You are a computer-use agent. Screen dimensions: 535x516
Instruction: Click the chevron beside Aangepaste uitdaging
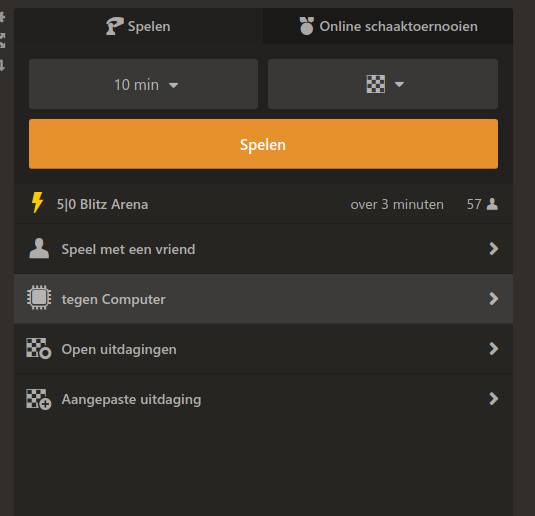[x=494, y=399]
